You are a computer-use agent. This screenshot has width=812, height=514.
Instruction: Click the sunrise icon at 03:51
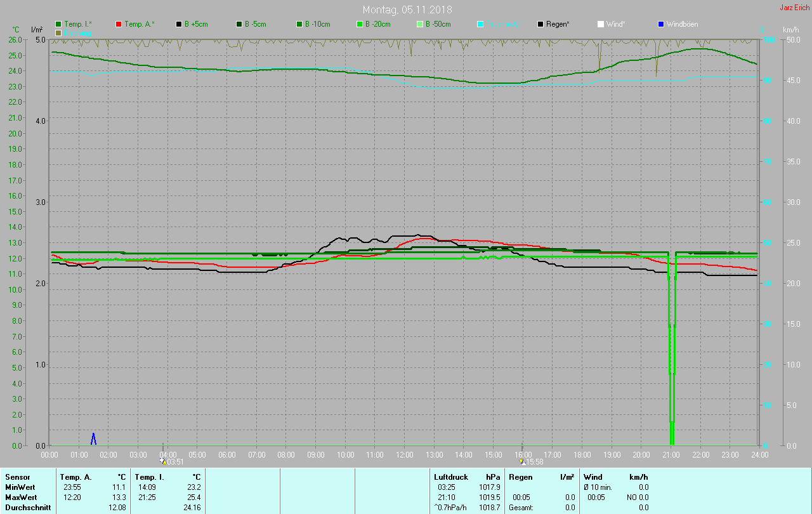coord(164,462)
